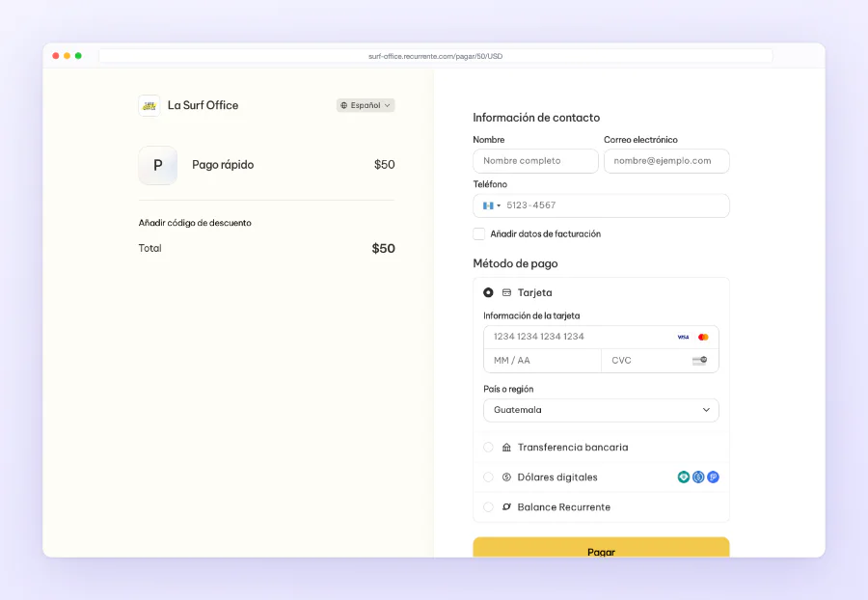Screen dimensions: 868x600
Task: Click the Mastercard logo in card field
Action: (x=703, y=337)
